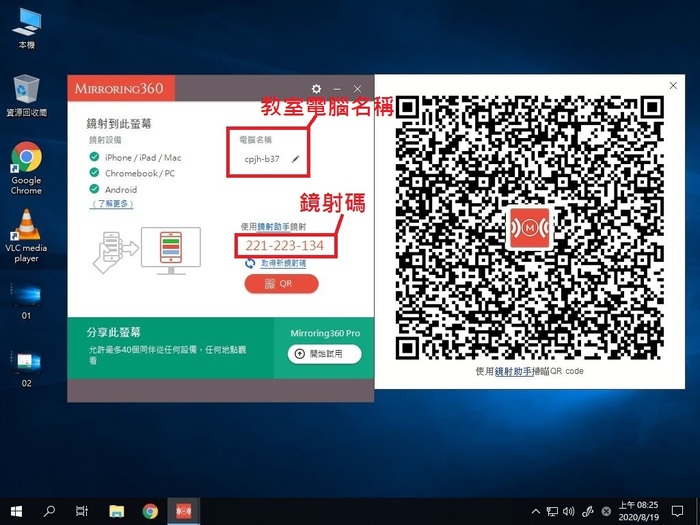Open File Explorer from the taskbar
This screenshot has width=700, height=525.
(x=116, y=511)
